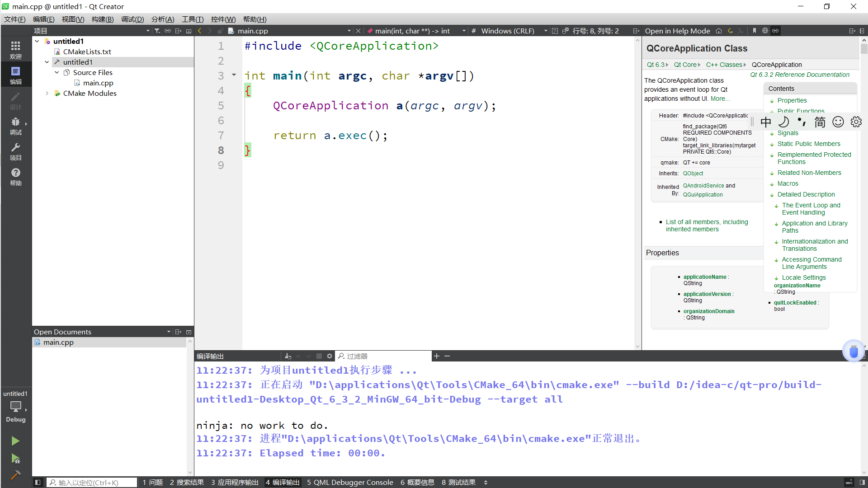Switch to the 1 问题 output tab
This screenshot has height=488, width=868.
(153, 482)
